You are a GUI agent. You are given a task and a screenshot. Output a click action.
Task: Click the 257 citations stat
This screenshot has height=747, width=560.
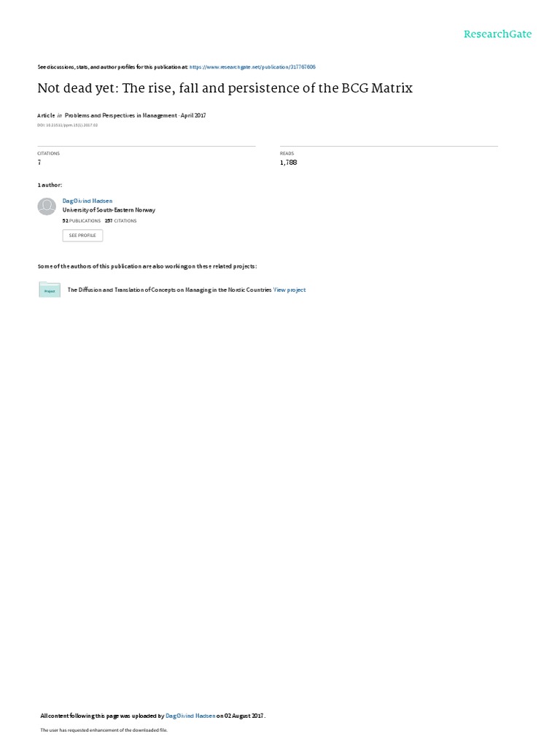pyautogui.click(x=121, y=221)
